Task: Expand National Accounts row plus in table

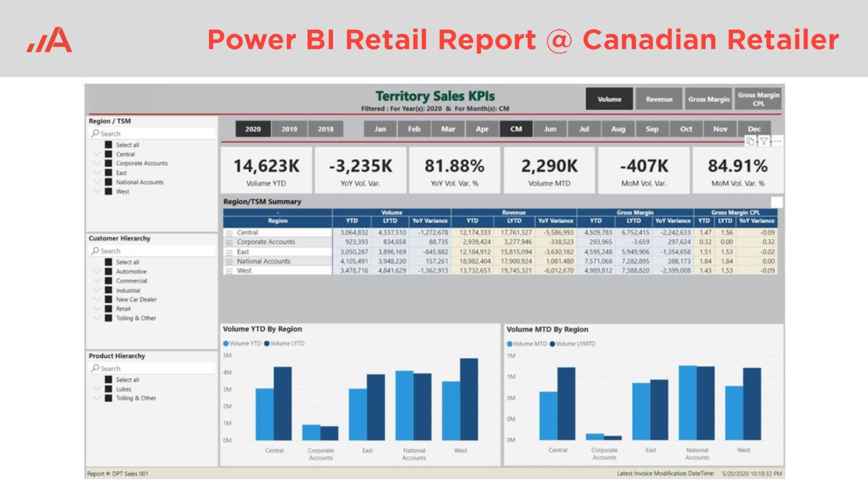Action: (229, 262)
